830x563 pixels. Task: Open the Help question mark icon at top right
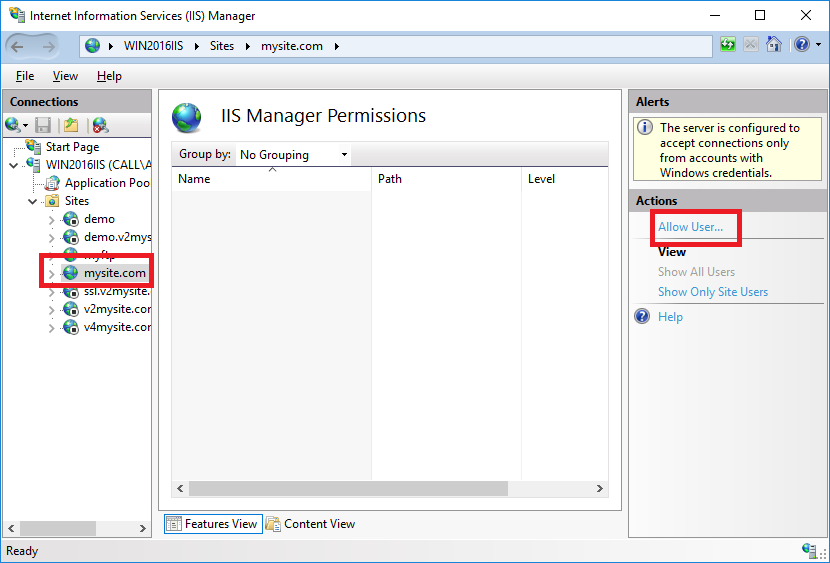pos(801,45)
